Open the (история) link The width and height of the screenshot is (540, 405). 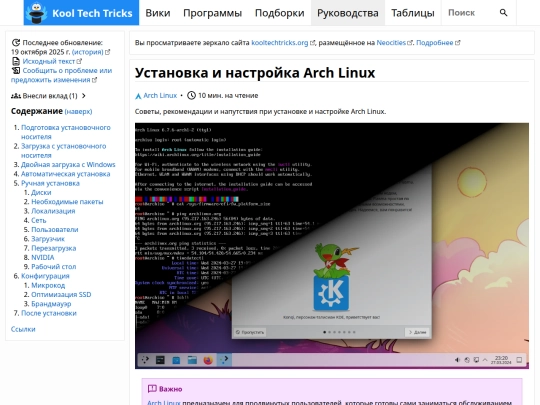pyautogui.click(x=87, y=52)
